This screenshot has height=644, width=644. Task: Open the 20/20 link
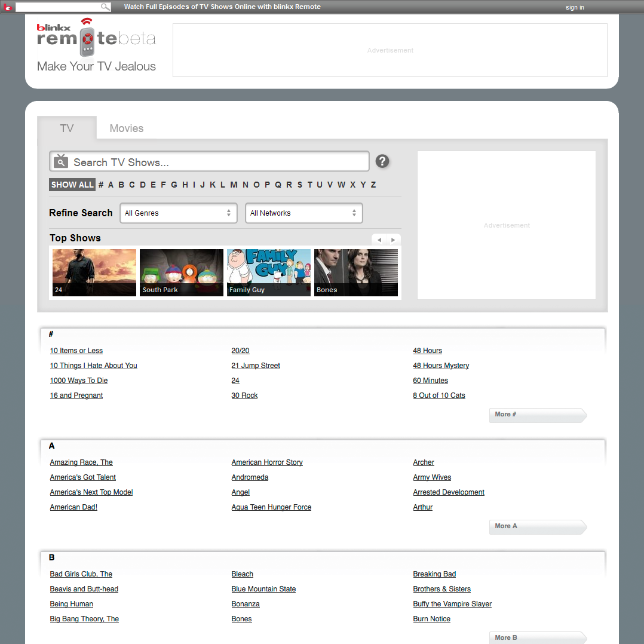[x=240, y=351]
